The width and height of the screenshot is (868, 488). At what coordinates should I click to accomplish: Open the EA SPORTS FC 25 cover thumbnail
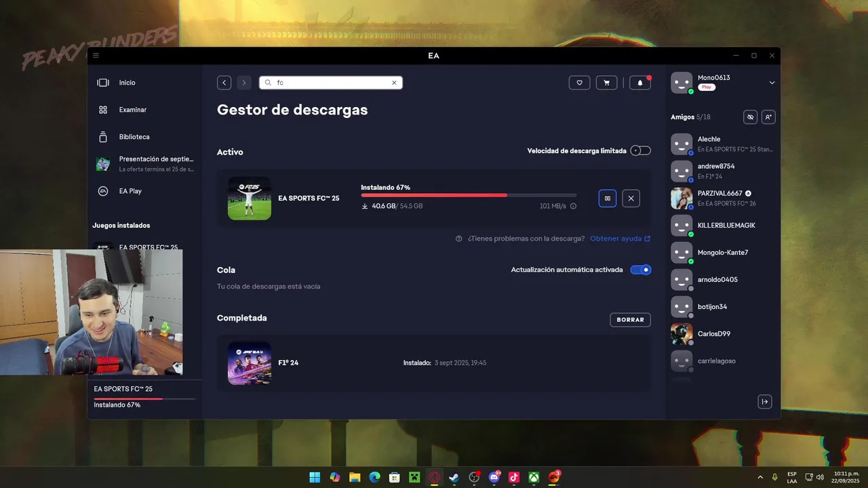click(x=250, y=198)
